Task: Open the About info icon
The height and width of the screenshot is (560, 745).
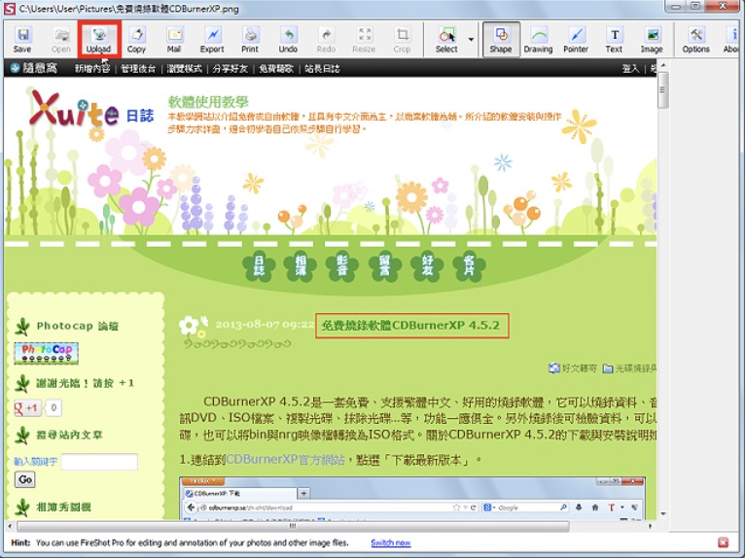Action: 731,40
